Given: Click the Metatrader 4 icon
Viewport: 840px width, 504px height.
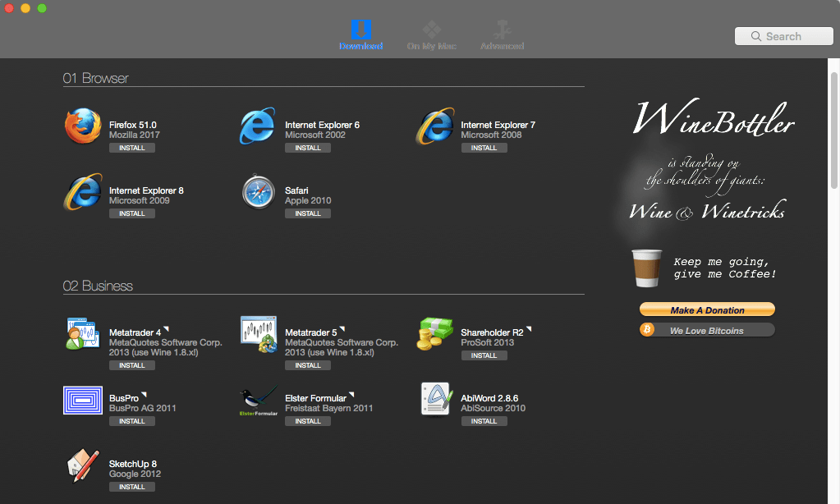Looking at the screenshot, I should (x=83, y=334).
